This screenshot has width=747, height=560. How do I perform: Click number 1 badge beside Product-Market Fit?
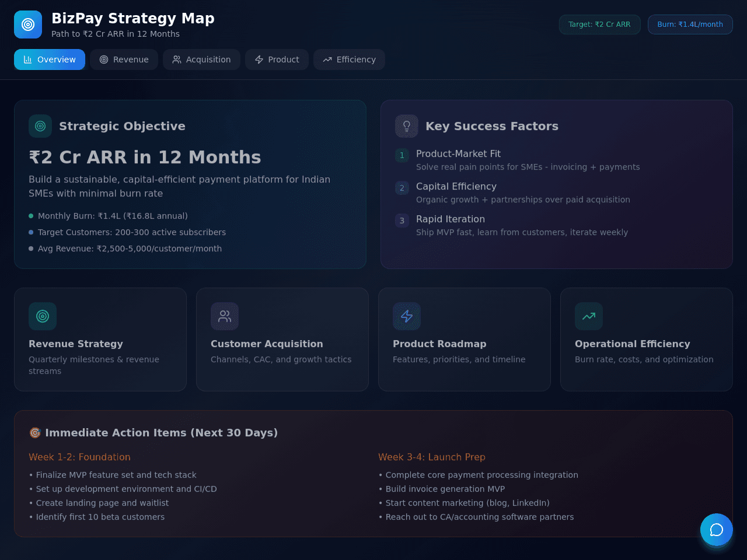402,155
